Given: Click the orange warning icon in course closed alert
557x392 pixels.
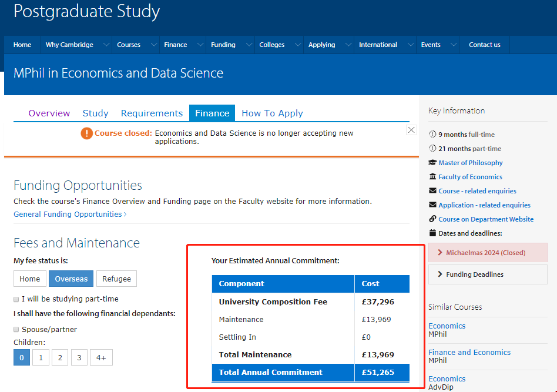Looking at the screenshot, I should [87, 133].
